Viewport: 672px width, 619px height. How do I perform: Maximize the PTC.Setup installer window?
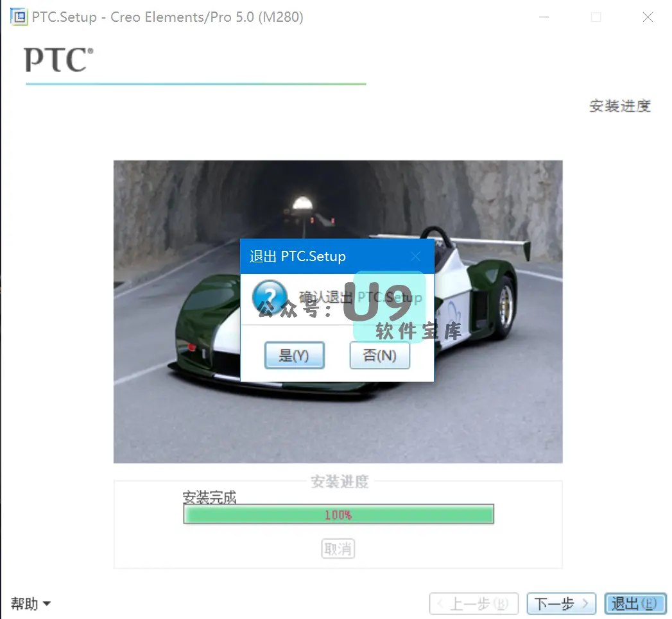(x=596, y=17)
